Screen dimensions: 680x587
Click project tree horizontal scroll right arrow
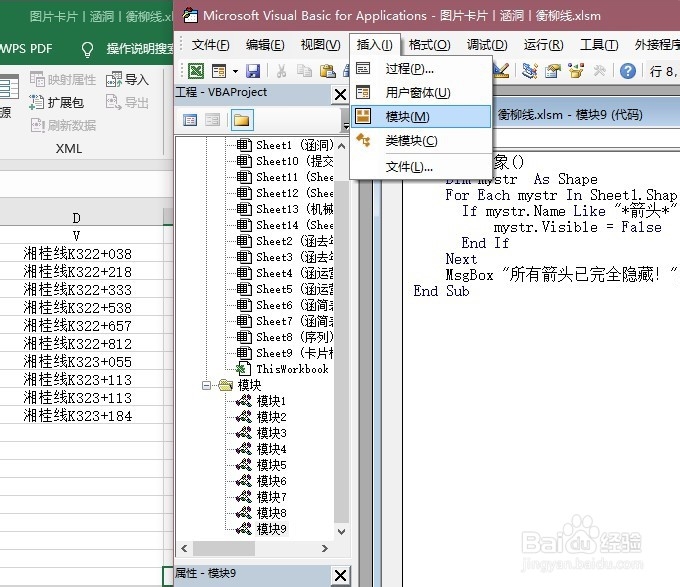tap(324, 548)
